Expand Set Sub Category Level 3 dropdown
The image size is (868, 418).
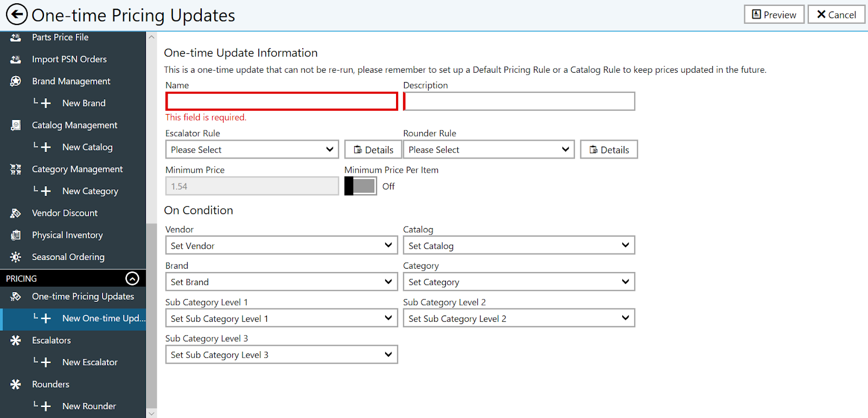point(282,354)
